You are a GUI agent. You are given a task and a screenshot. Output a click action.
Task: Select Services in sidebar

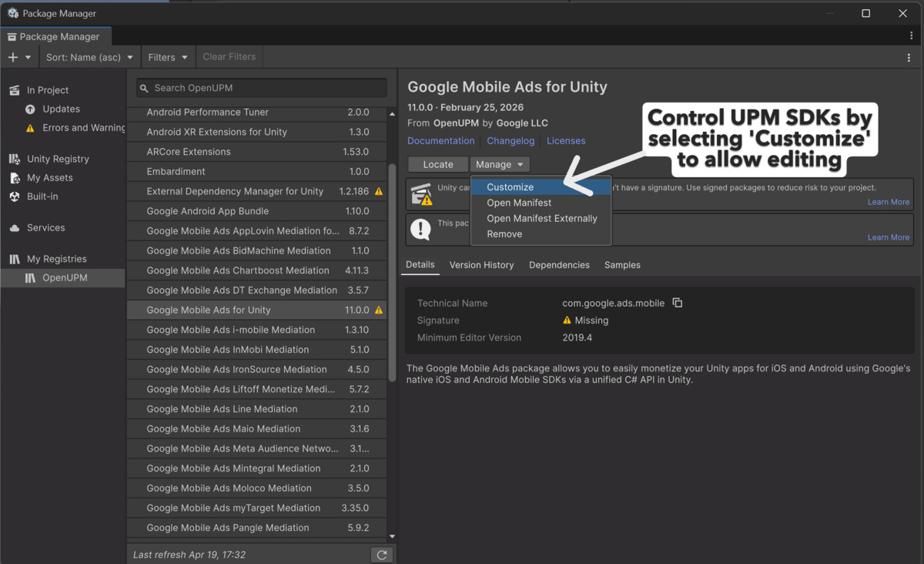[x=62, y=228]
